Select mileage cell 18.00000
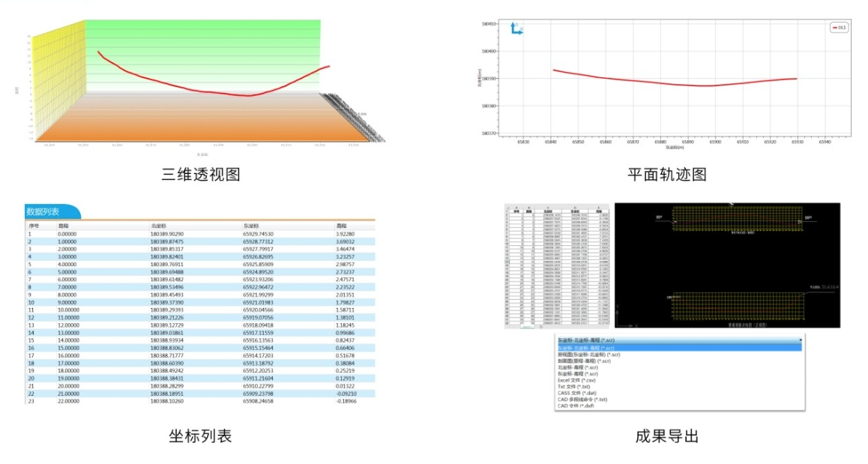 [x=69, y=371]
